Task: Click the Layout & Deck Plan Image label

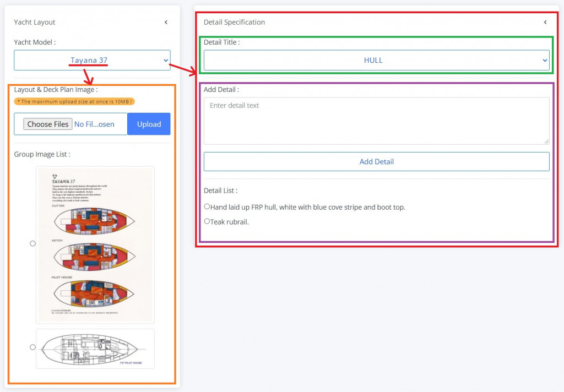Action: [56, 90]
